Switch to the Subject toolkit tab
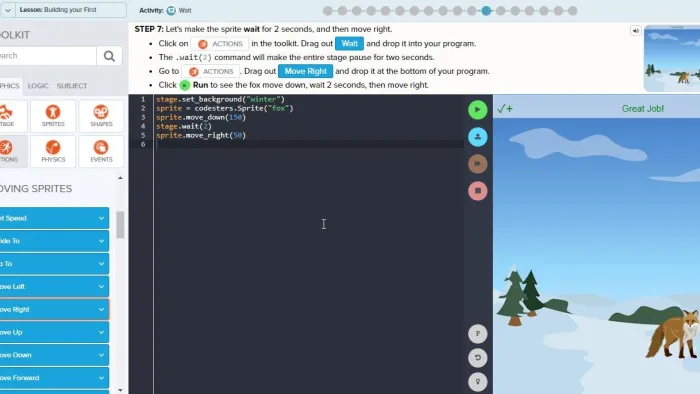 pos(72,86)
